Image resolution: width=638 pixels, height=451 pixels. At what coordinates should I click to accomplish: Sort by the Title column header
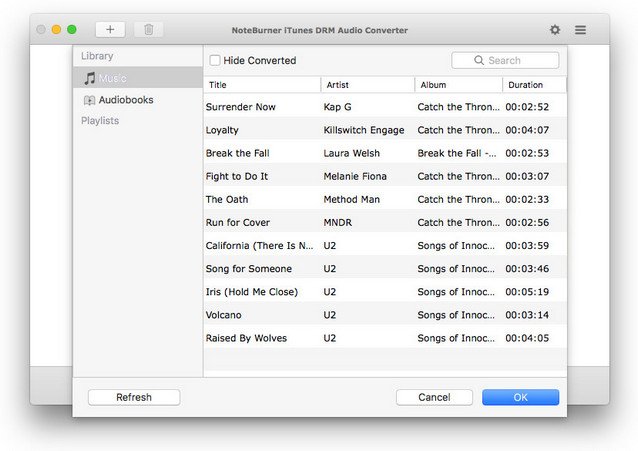tap(262, 85)
